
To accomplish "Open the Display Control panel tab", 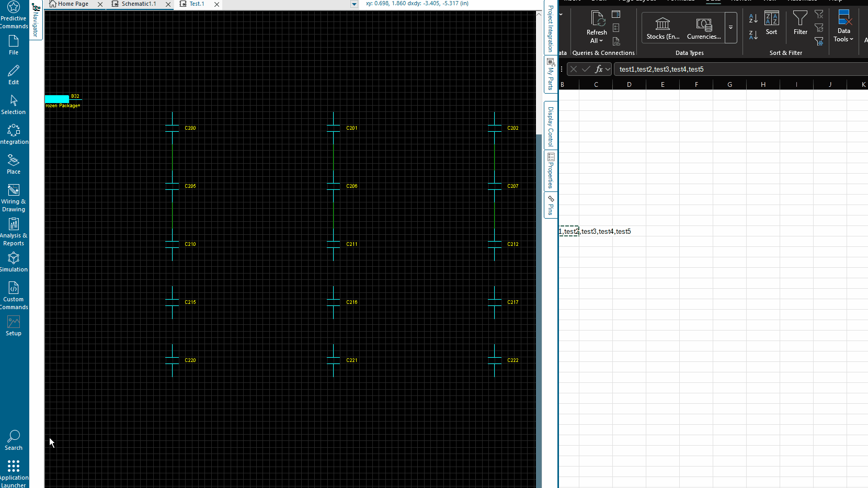I will click(x=551, y=126).
